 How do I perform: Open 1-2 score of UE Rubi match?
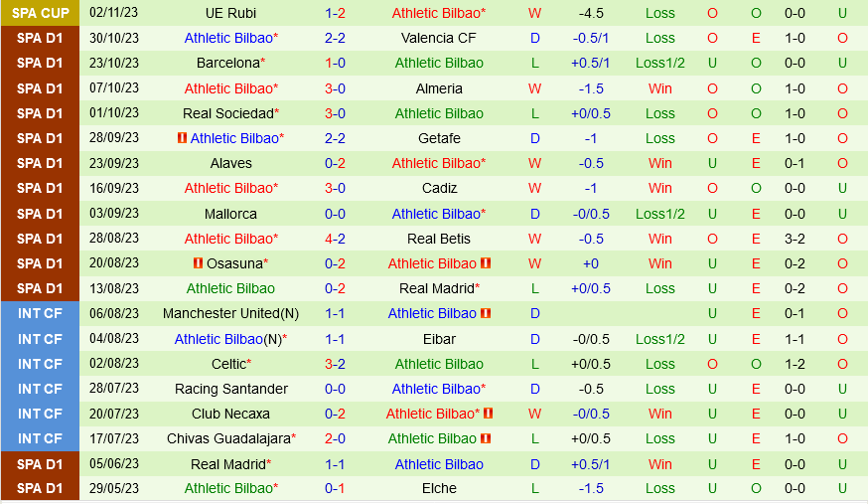[x=335, y=13]
